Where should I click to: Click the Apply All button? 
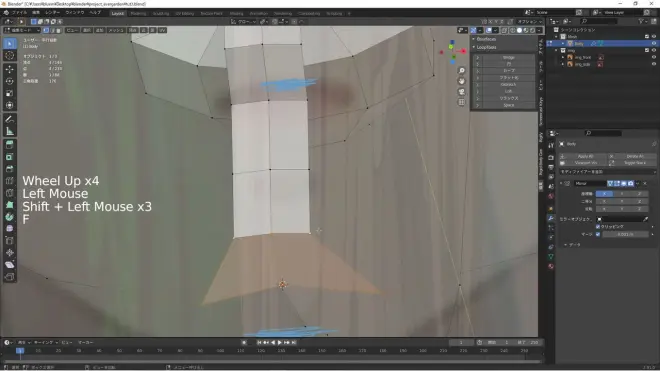pos(585,156)
